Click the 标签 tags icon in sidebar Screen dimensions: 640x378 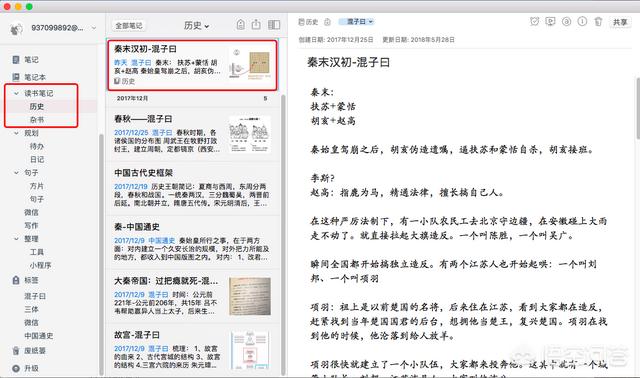pos(16,280)
